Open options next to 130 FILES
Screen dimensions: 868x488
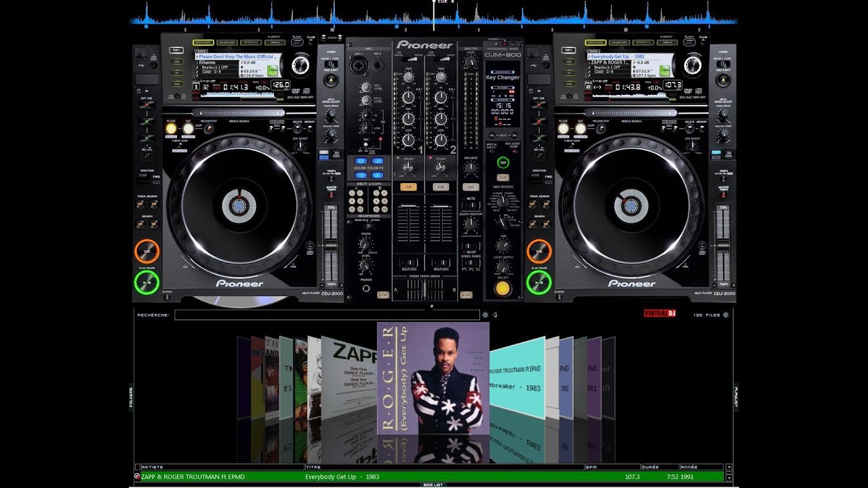726,314
